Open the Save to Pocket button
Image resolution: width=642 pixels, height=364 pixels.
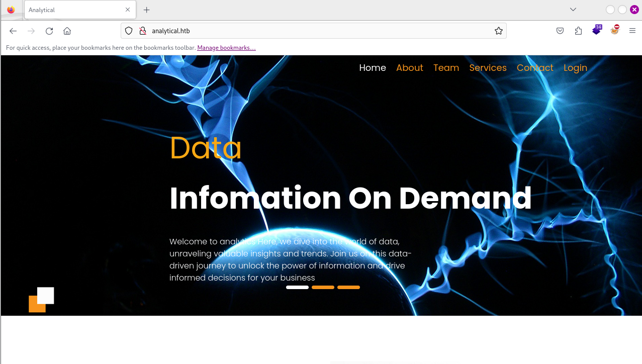point(560,31)
